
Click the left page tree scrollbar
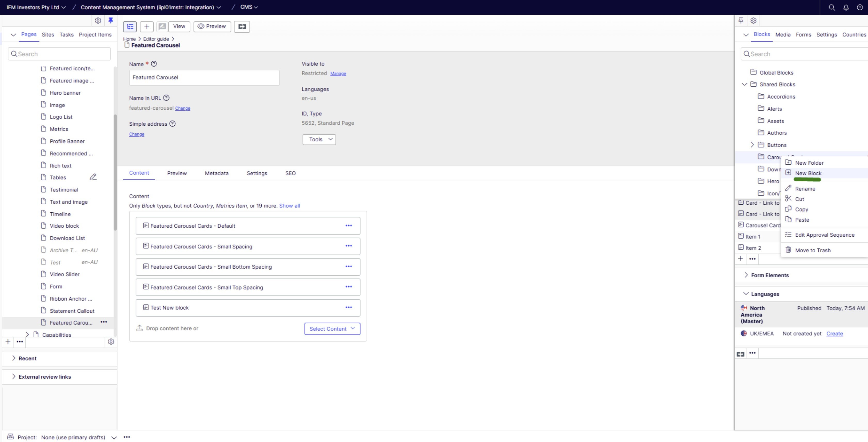click(x=115, y=172)
